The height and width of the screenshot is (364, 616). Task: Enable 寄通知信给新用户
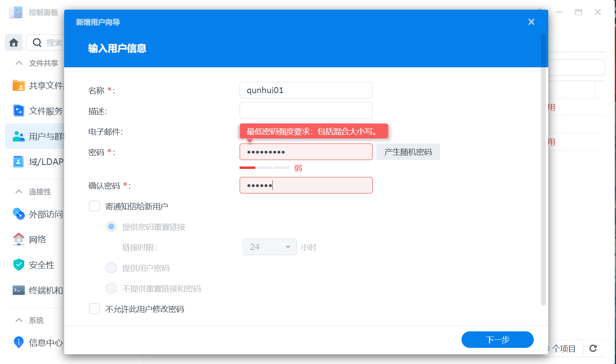(94, 206)
